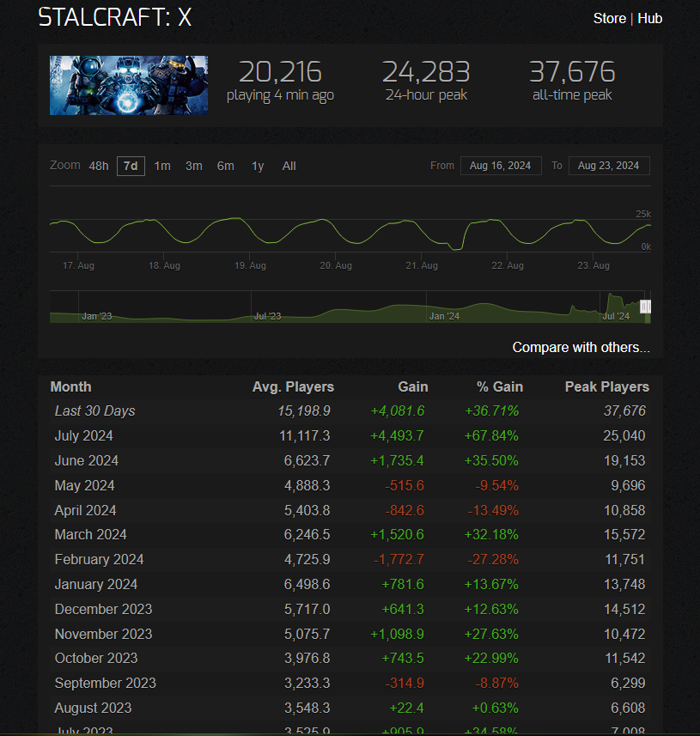
Task: Click the Month column header
Action: tap(71, 386)
